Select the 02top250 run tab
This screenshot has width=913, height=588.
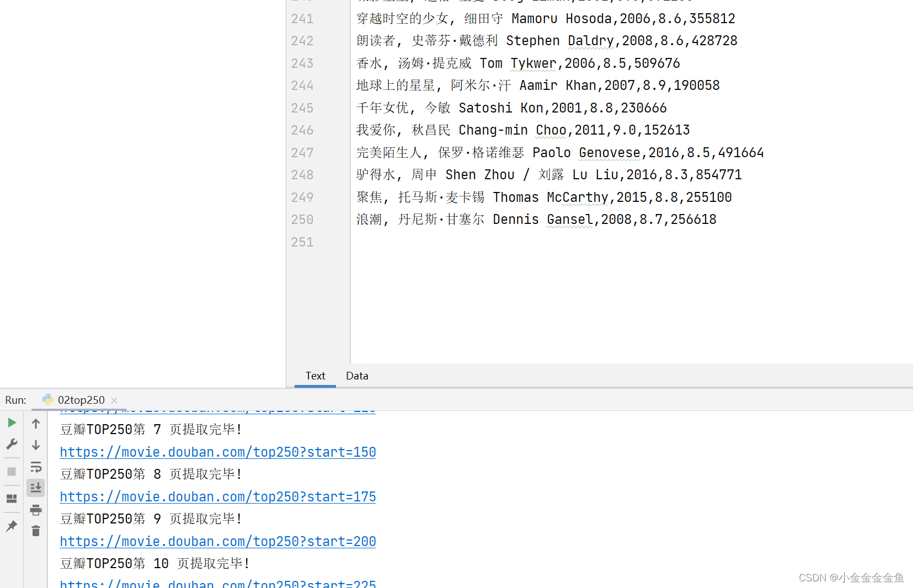81,400
